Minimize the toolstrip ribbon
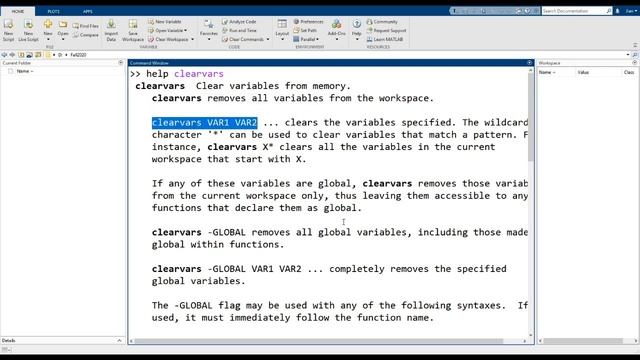The height and width of the screenshot is (360, 640). coord(635,45)
